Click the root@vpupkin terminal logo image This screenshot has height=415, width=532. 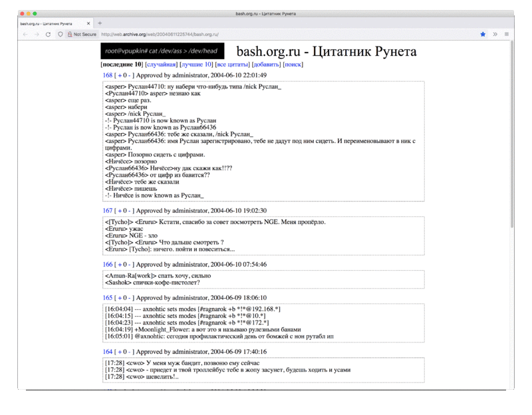pos(162,51)
